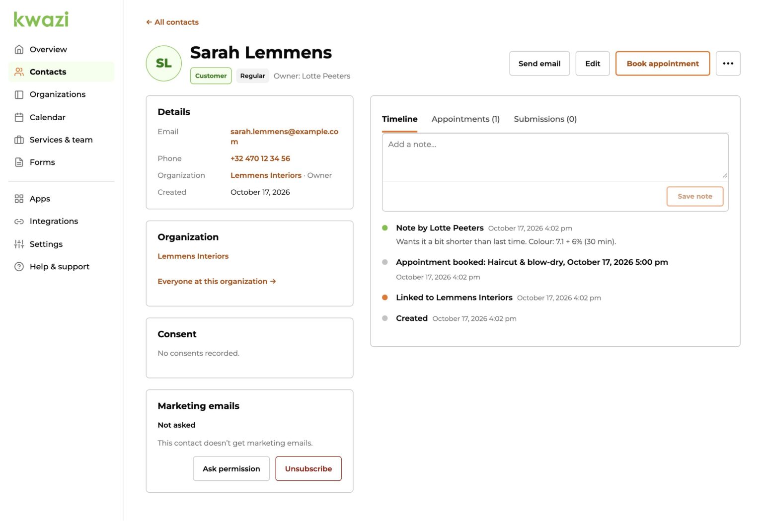Click the Integrations link icon
Screen dimensions: 763x532
click(x=19, y=222)
